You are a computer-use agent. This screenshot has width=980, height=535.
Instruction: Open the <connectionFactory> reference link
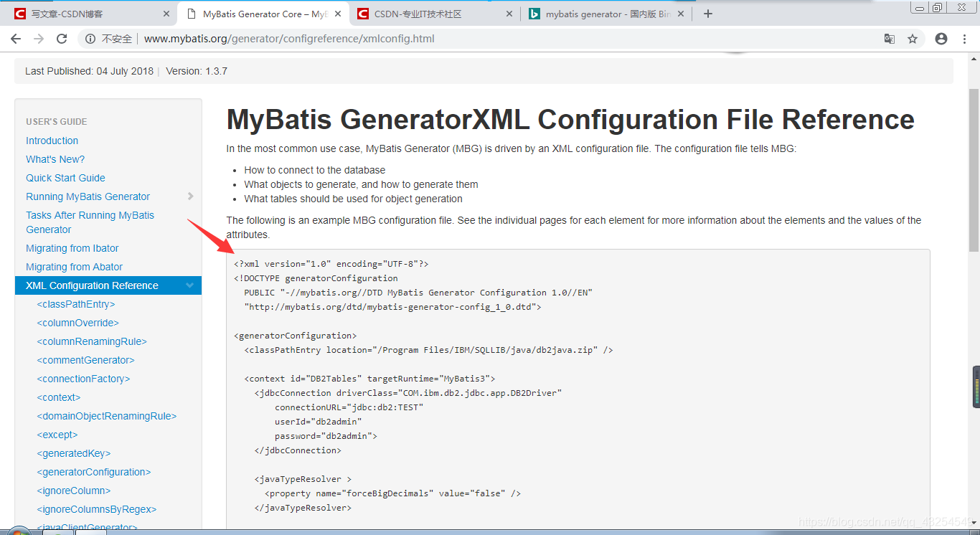pyautogui.click(x=83, y=379)
